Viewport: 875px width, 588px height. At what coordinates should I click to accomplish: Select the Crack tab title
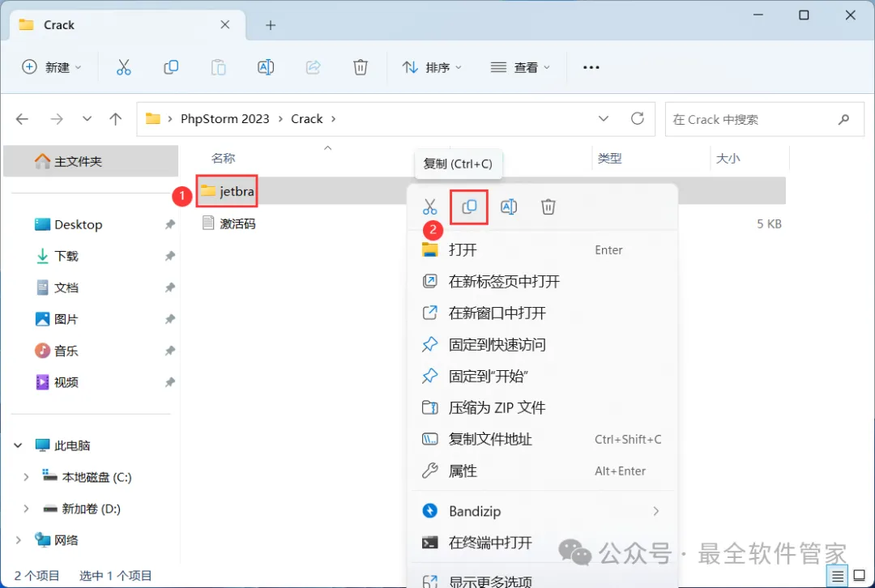(59, 25)
